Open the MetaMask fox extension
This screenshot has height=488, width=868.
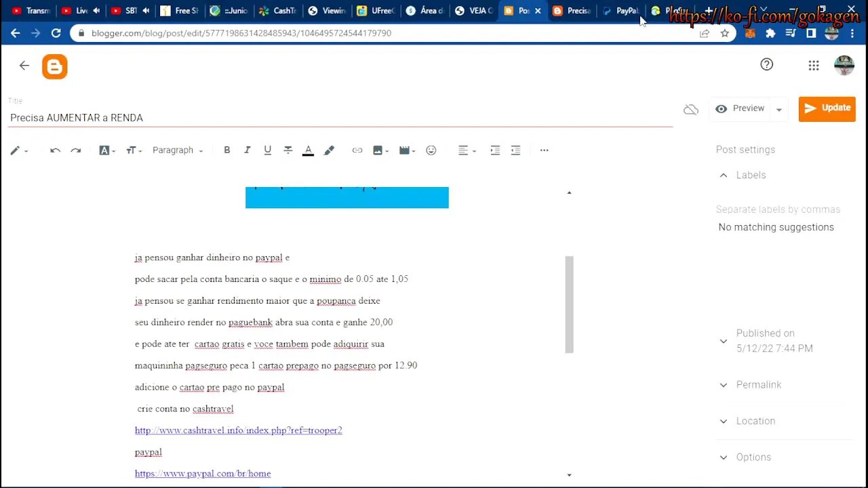pos(750,33)
